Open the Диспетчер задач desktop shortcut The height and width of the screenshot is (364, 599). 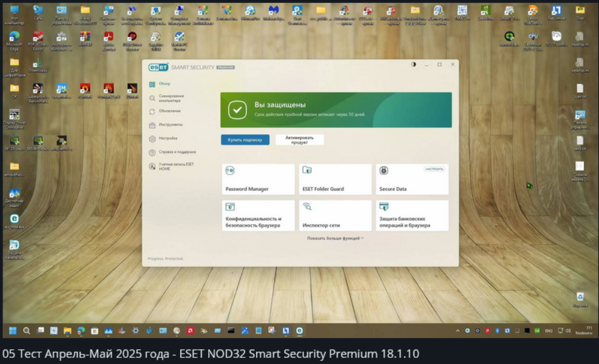pos(14,197)
